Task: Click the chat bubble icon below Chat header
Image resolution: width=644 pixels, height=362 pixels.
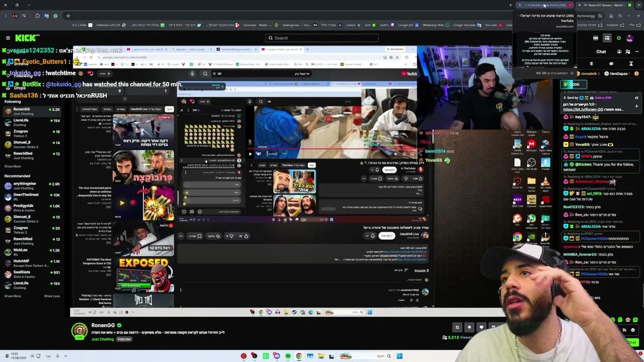Action: (611, 64)
